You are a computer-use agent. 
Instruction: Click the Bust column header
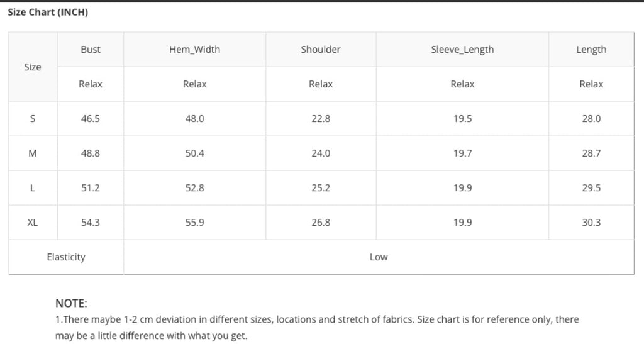[91, 50]
